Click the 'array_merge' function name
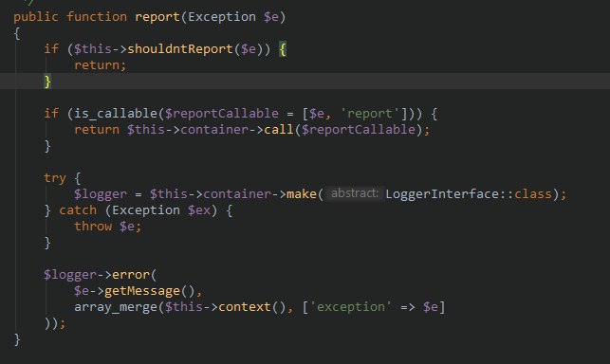The width and height of the screenshot is (610, 364). [x=116, y=307]
